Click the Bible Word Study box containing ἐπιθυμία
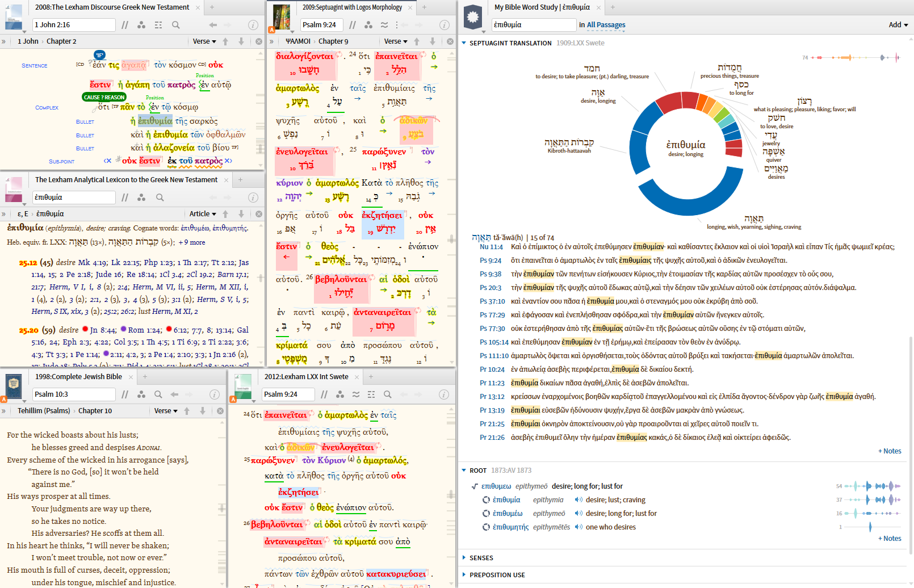 [534, 25]
